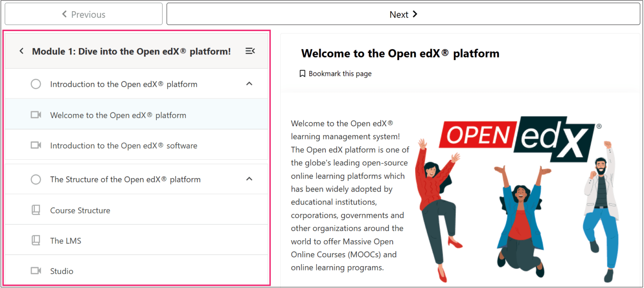The height and width of the screenshot is (288, 644).
Task: Select the video icon beside Studio
Action: point(36,270)
